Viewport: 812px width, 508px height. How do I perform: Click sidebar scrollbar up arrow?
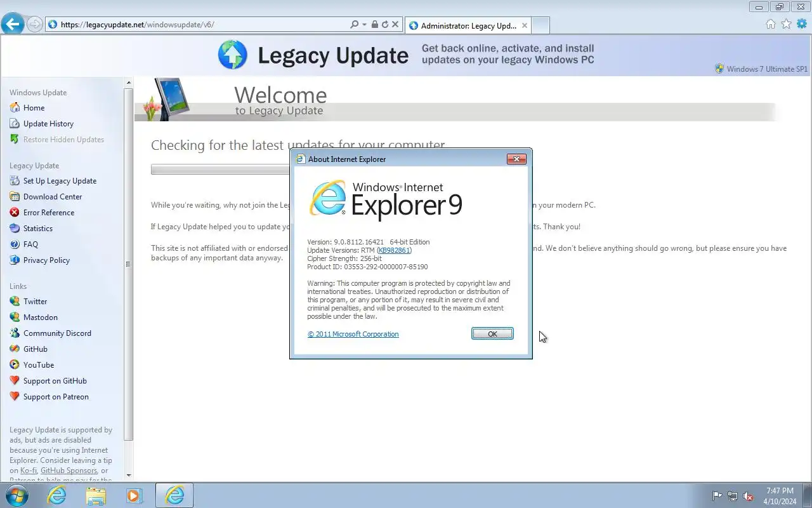click(x=129, y=83)
